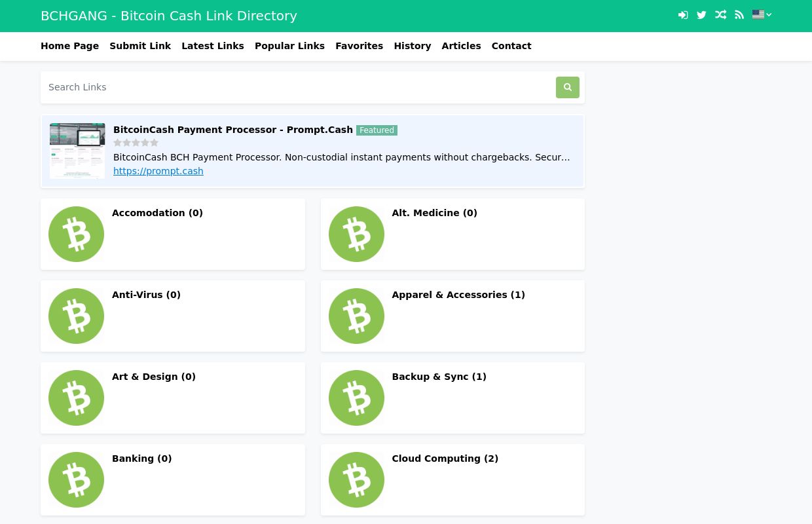Open the Banking (0) category
812x524 pixels.
point(142,458)
